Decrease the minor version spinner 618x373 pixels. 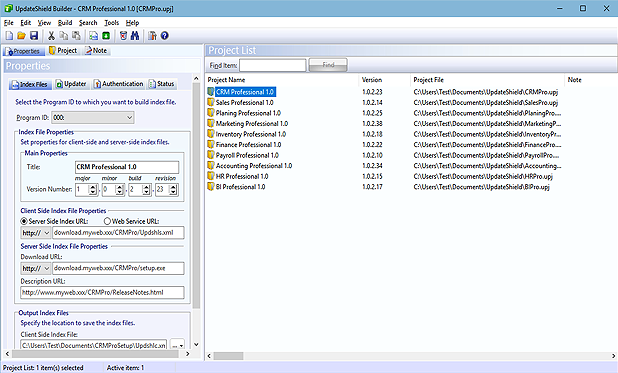point(119,192)
